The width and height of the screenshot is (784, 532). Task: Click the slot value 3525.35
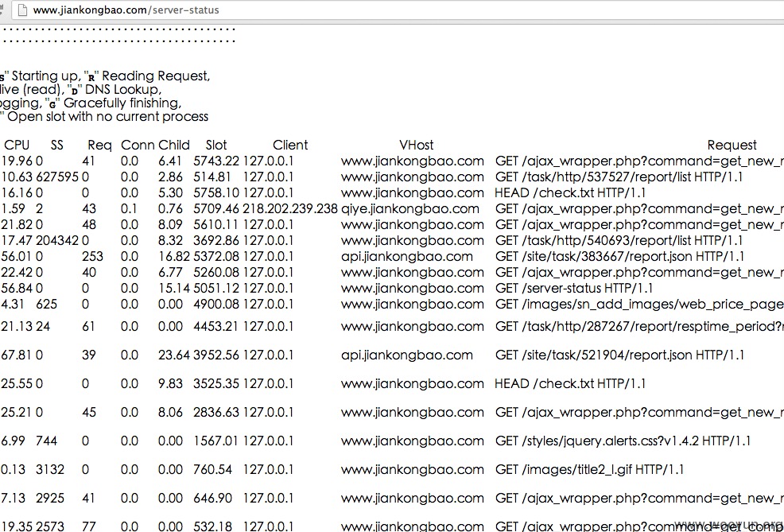(216, 383)
